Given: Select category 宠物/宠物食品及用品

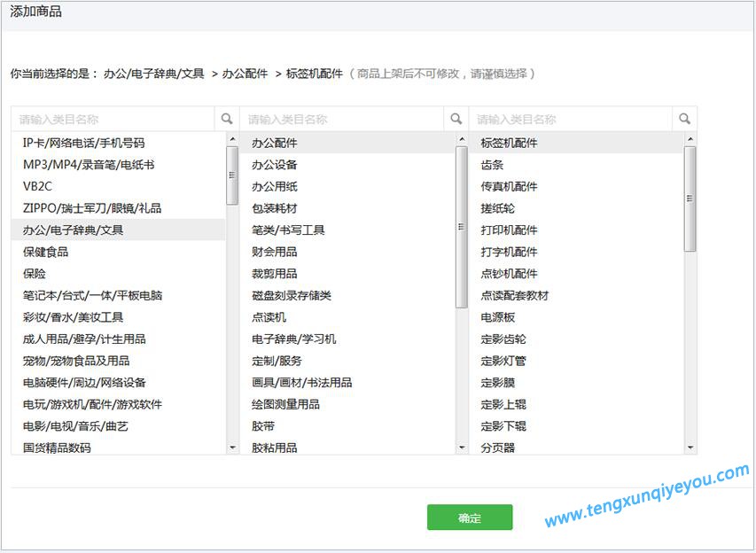Looking at the screenshot, I should coord(119,360).
